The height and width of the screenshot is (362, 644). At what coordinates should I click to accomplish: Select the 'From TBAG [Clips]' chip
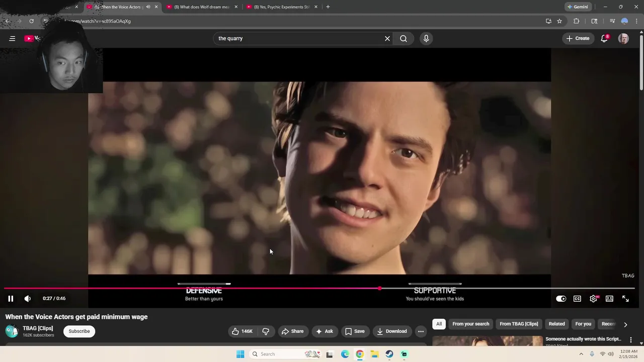point(519,324)
